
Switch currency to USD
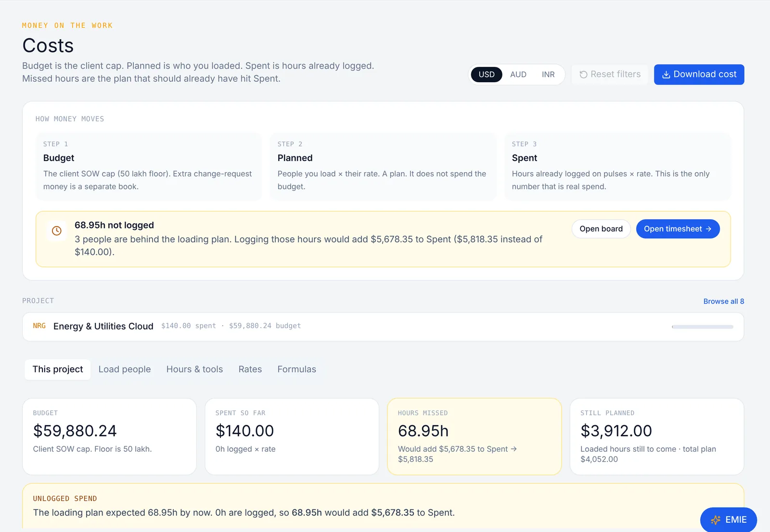click(486, 75)
